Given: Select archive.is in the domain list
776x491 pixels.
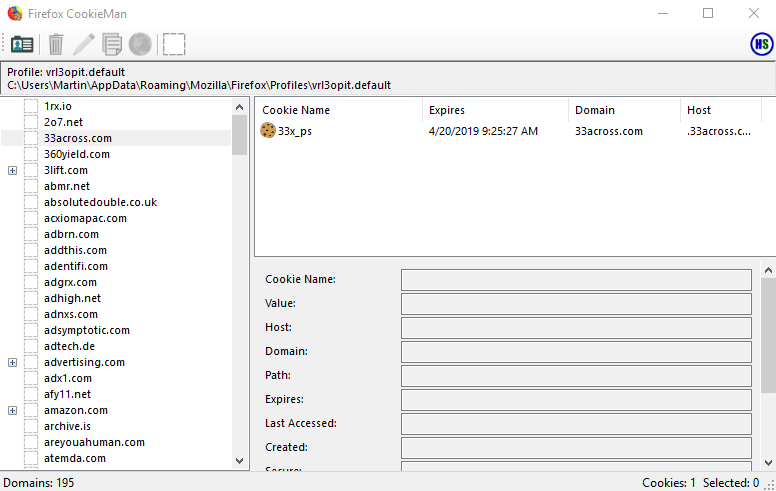Looking at the screenshot, I should (67, 426).
